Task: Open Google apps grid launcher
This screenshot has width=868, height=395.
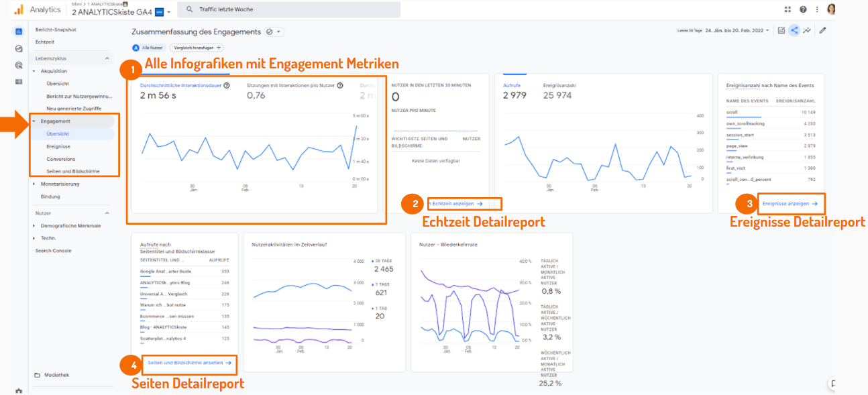Action: (788, 9)
